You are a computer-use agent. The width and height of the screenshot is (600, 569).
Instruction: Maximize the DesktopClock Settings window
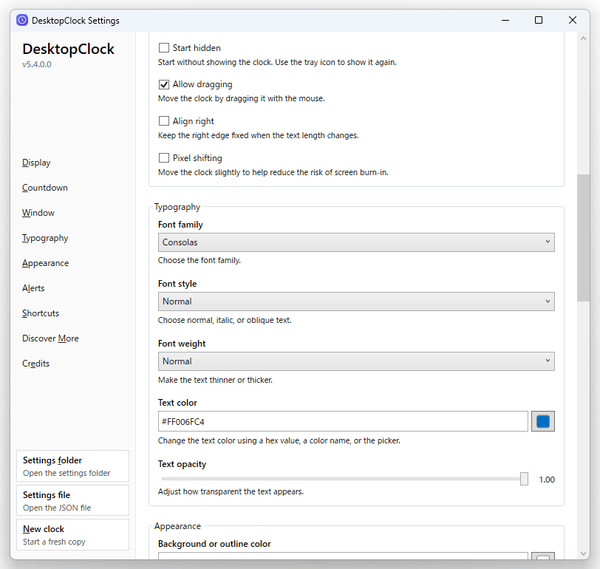(x=539, y=20)
